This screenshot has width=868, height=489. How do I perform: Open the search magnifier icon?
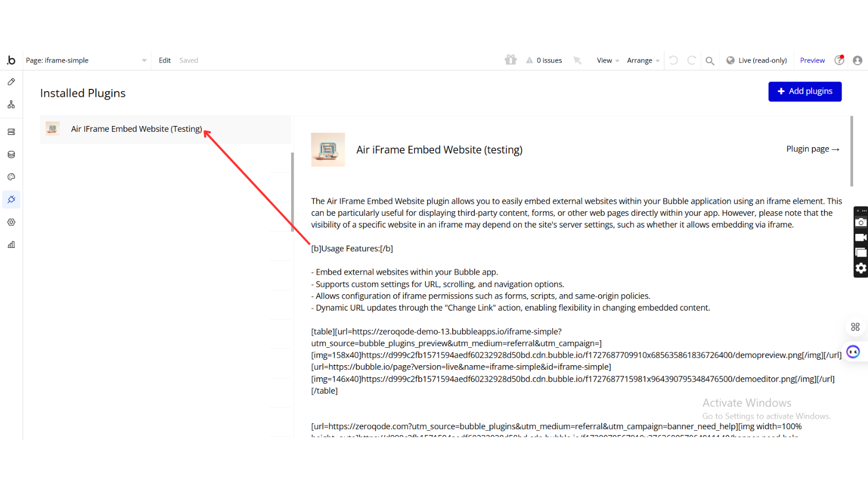pyautogui.click(x=710, y=61)
